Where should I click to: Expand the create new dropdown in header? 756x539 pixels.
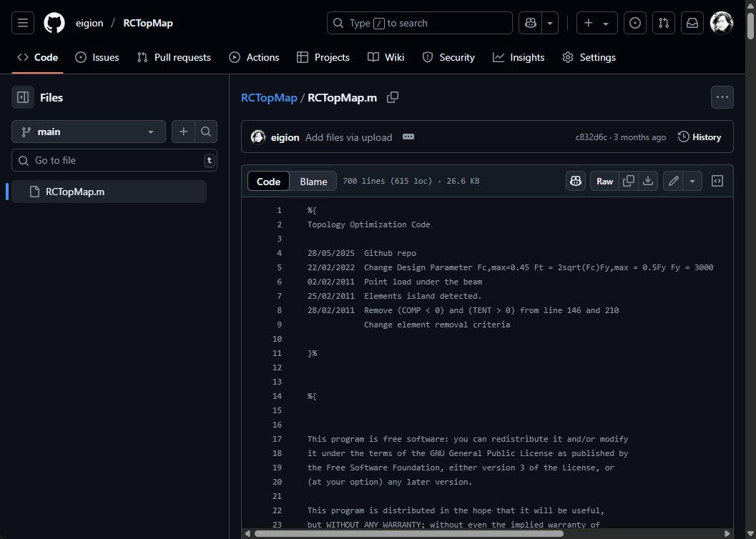pos(597,23)
